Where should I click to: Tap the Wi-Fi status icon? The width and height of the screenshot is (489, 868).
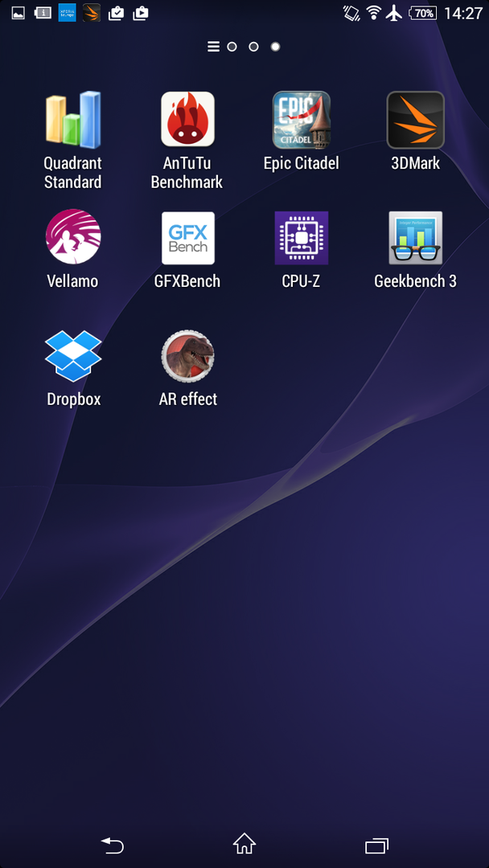pos(374,13)
